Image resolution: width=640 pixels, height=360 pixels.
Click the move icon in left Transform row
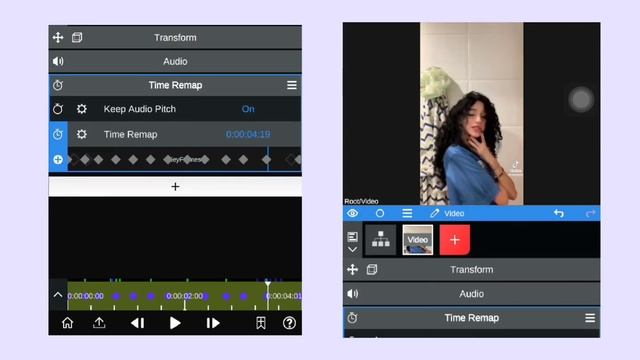pyautogui.click(x=58, y=38)
